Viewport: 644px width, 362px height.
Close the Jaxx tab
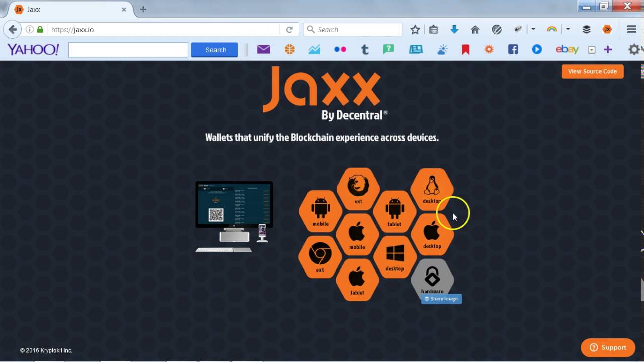tap(124, 9)
